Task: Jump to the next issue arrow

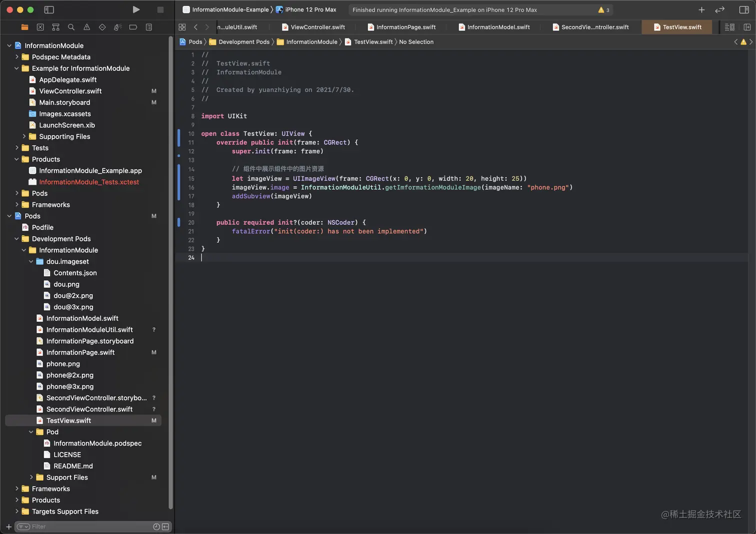Action: [x=751, y=42]
